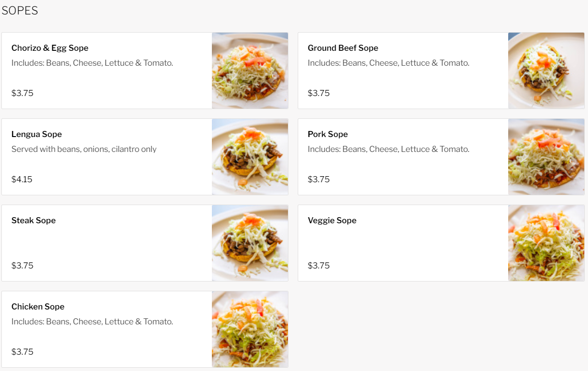Viewport: 588px width, 371px height.
Task: Open the Lengua Sope thumbnail
Action: [250, 157]
